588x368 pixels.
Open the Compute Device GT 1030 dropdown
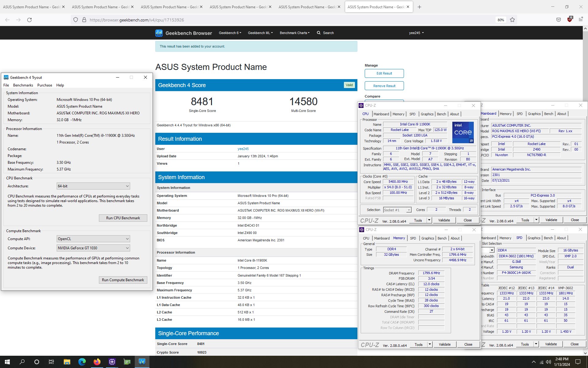click(x=93, y=248)
